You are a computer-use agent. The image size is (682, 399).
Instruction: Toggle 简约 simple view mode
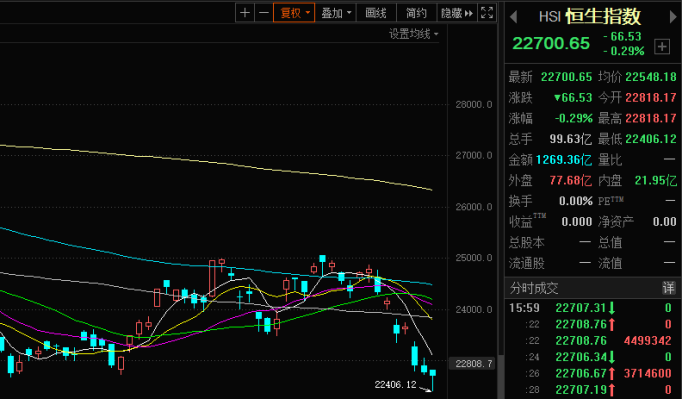click(x=416, y=13)
